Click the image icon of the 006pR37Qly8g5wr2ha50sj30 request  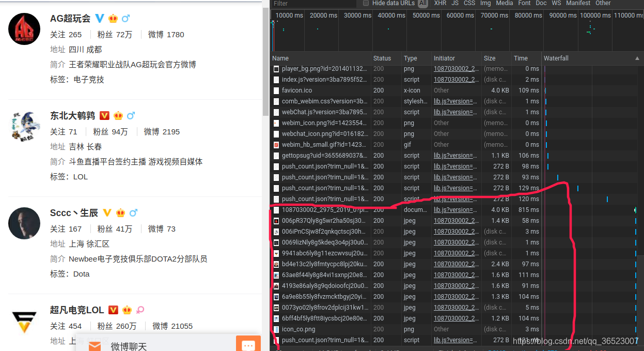[276, 221]
